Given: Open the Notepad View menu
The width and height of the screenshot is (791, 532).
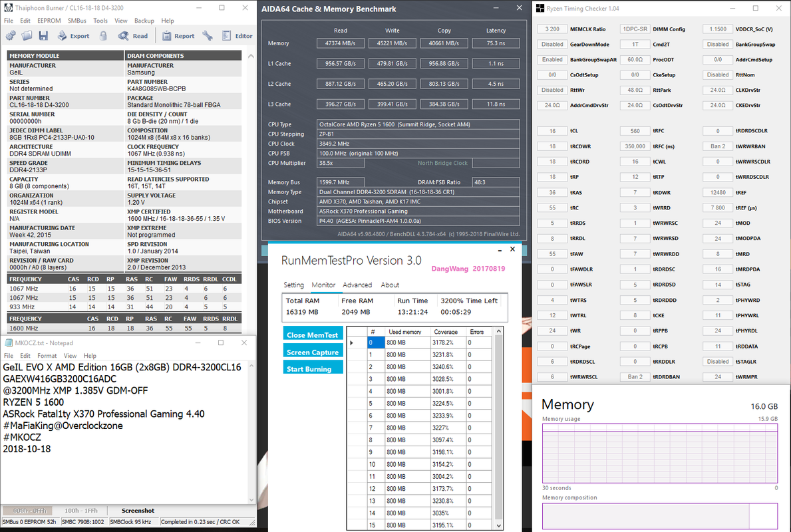Looking at the screenshot, I should point(70,356).
